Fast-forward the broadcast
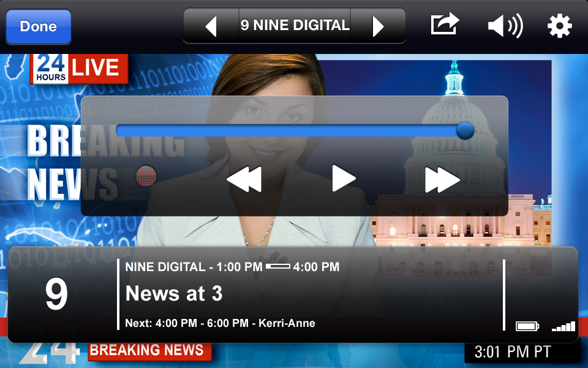 click(x=442, y=180)
